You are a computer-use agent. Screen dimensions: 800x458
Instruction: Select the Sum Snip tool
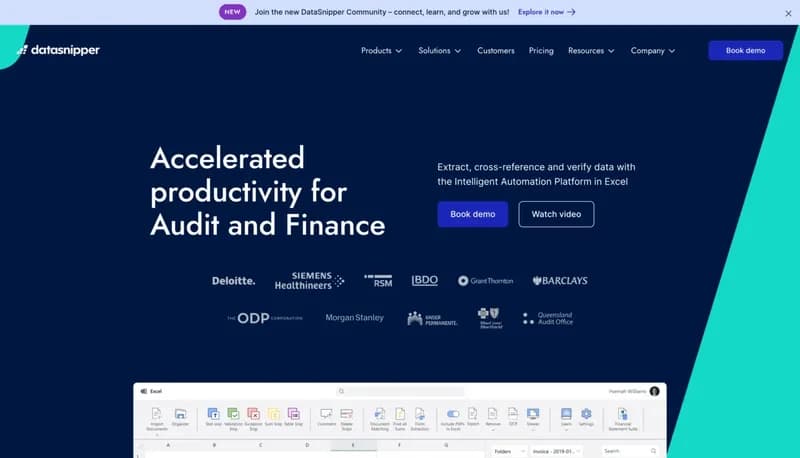(x=273, y=417)
